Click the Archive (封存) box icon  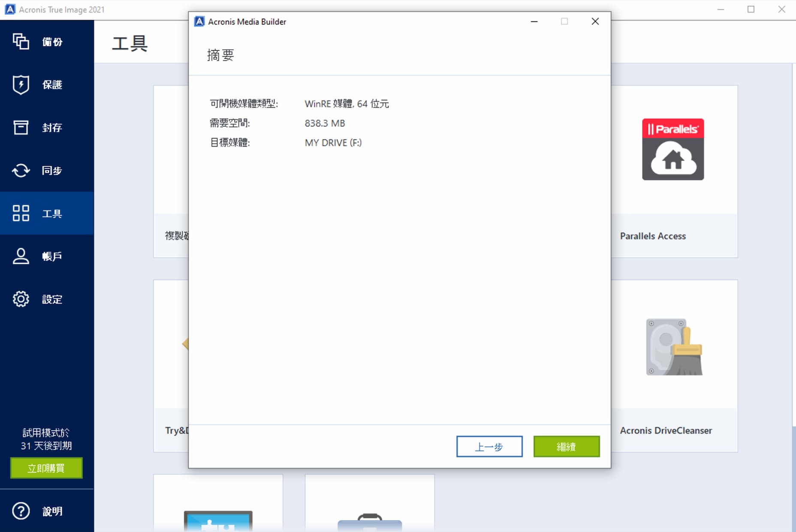pyautogui.click(x=21, y=127)
